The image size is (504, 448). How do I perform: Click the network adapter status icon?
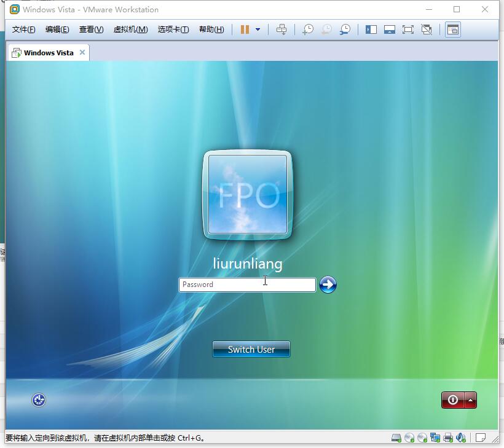pyautogui.click(x=435, y=438)
